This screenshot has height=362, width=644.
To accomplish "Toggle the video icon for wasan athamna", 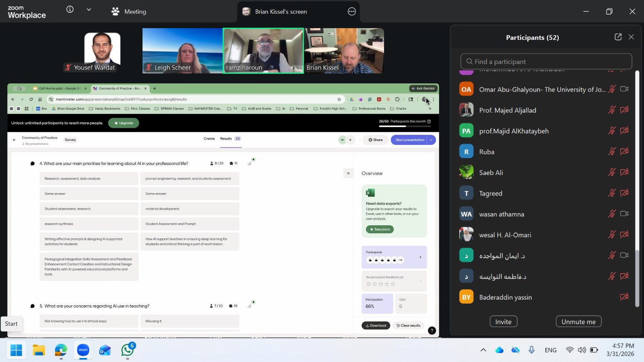I will [624, 214].
